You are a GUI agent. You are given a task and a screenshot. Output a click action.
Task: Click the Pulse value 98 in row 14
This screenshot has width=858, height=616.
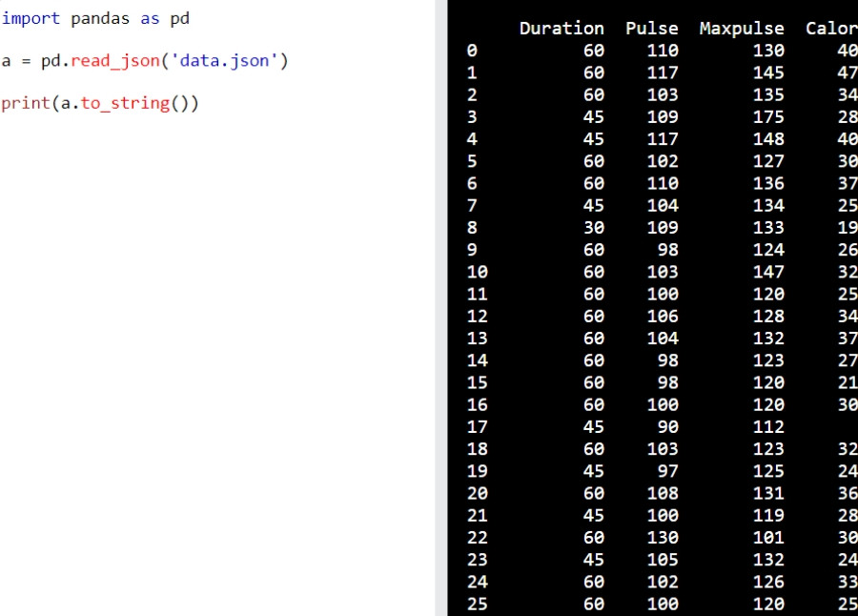[668, 360]
